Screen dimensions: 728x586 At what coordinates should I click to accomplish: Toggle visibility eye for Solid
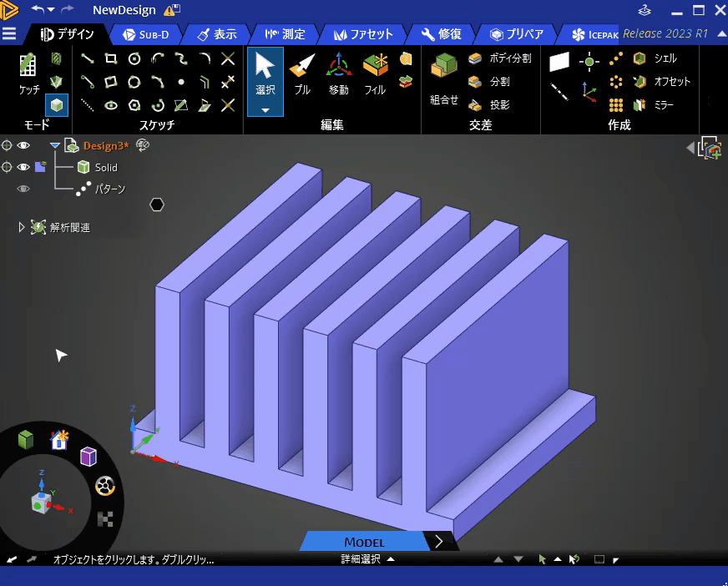click(23, 167)
